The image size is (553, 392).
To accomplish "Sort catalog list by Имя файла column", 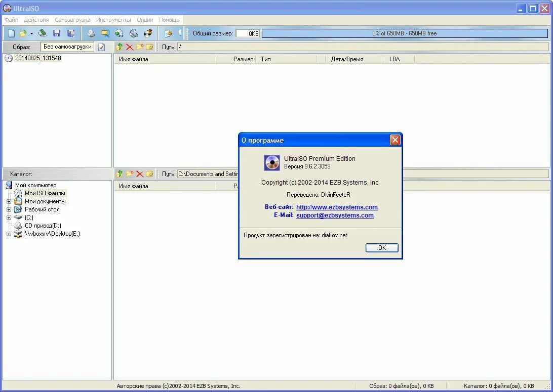I will (x=165, y=186).
